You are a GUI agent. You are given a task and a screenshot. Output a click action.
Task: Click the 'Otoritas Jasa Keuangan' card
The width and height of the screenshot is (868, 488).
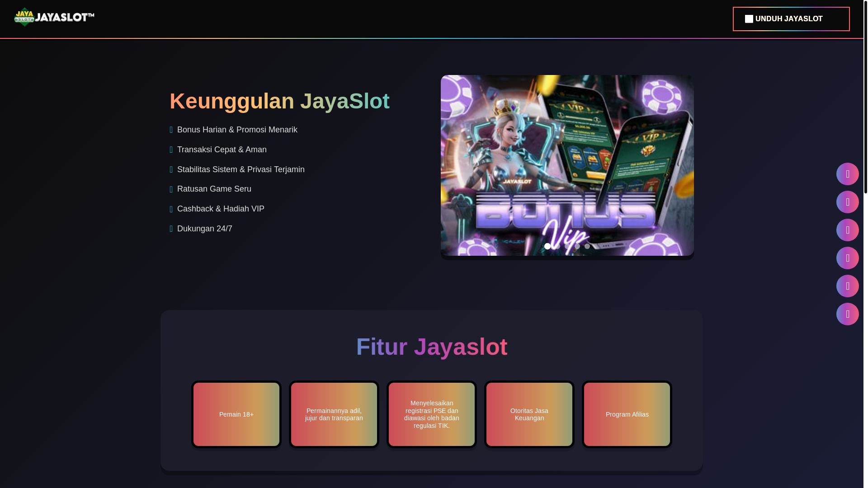[x=529, y=414]
